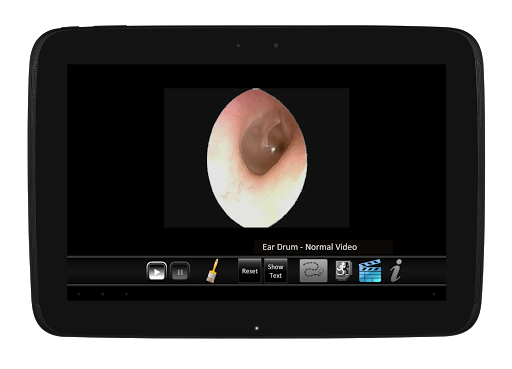Open the blue clapperboard video list
Viewport: 512px width, 369px height.
point(370,271)
